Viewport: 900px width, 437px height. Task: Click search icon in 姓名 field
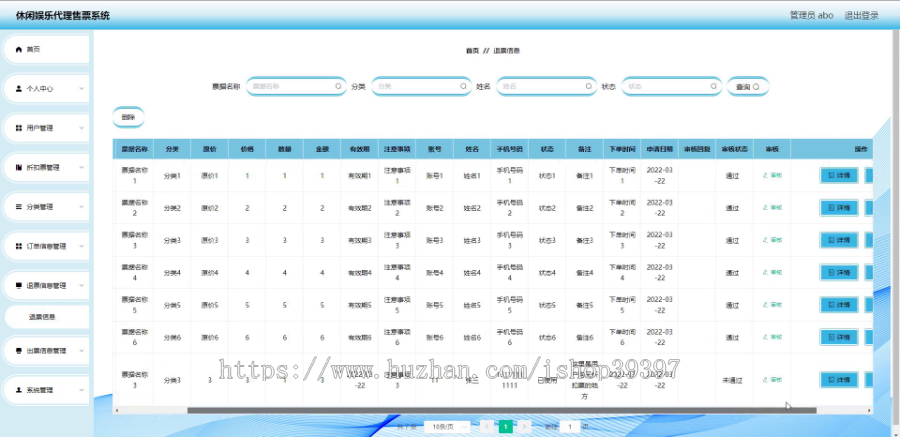pos(588,86)
